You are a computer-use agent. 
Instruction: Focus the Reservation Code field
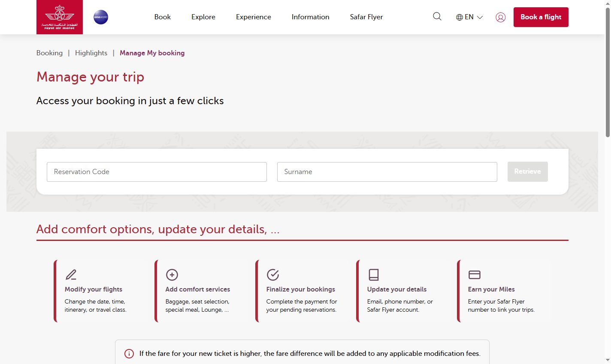tap(157, 172)
